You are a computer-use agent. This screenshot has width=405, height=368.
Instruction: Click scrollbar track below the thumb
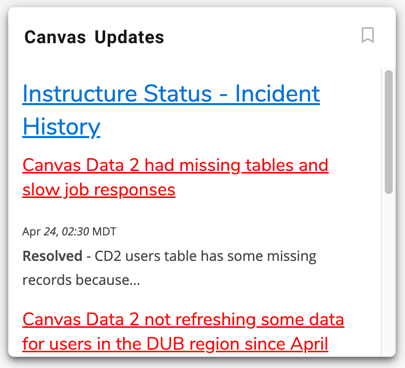(388, 273)
